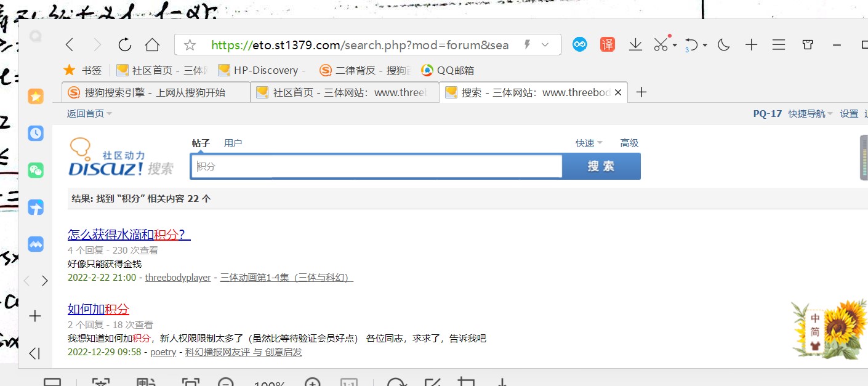Viewport: 868px width, 386px height.
Task: Toggle night mode with the moon icon
Action: (x=724, y=45)
